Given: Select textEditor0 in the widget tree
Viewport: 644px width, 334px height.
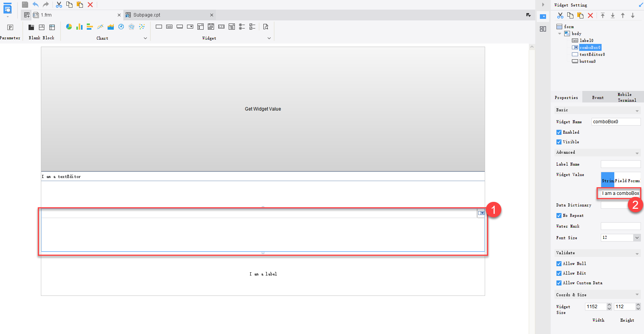Looking at the screenshot, I should tap(592, 54).
